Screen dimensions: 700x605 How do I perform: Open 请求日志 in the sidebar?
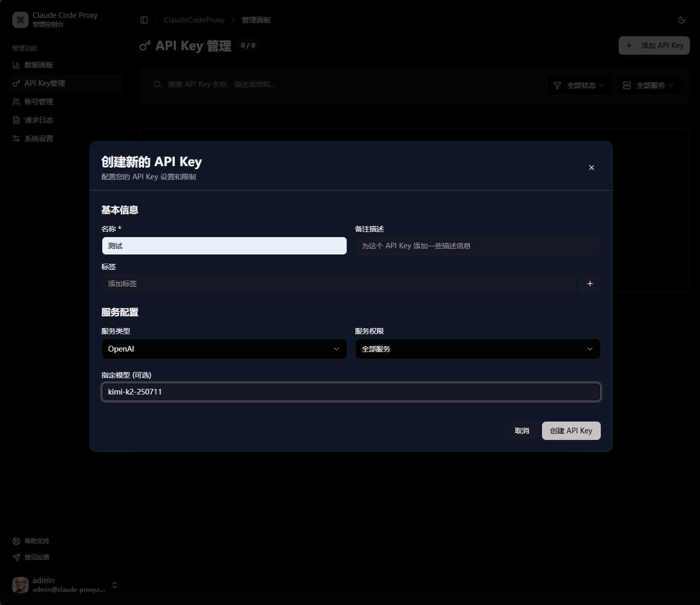coord(65,120)
